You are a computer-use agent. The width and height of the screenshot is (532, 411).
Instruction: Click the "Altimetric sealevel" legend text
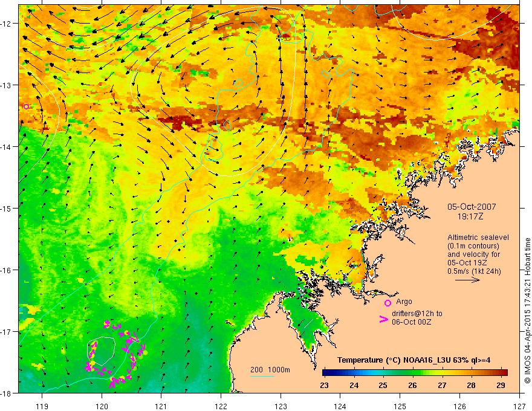pyautogui.click(x=478, y=238)
